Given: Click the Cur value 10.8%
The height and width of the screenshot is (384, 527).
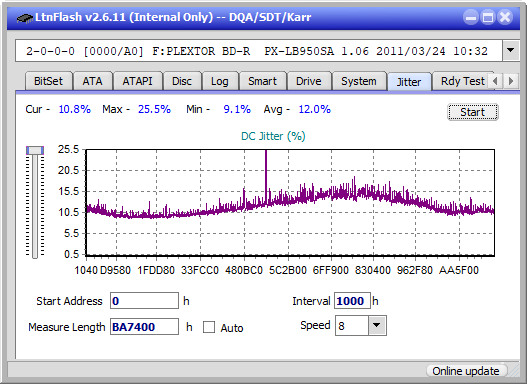Looking at the screenshot, I should click(x=75, y=109).
